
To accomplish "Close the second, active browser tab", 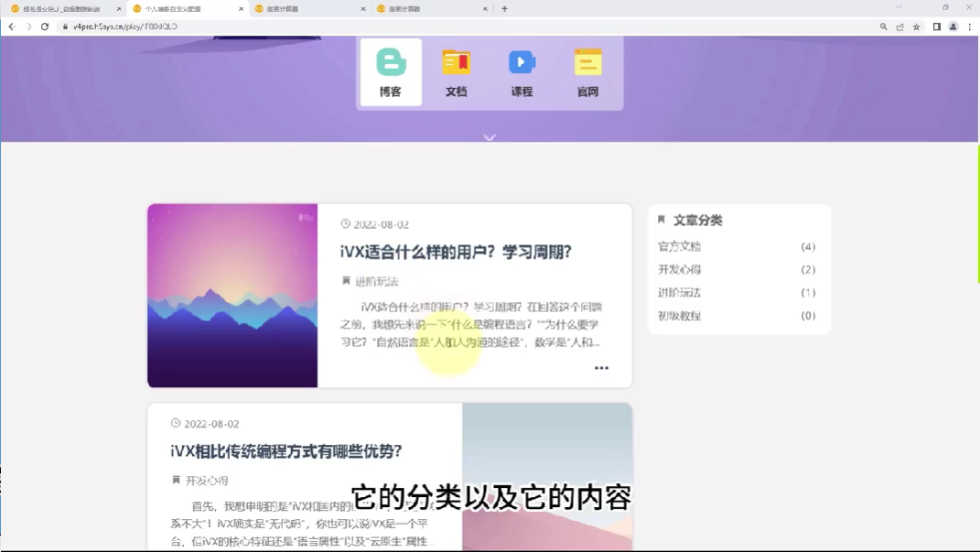I will 242,9.
